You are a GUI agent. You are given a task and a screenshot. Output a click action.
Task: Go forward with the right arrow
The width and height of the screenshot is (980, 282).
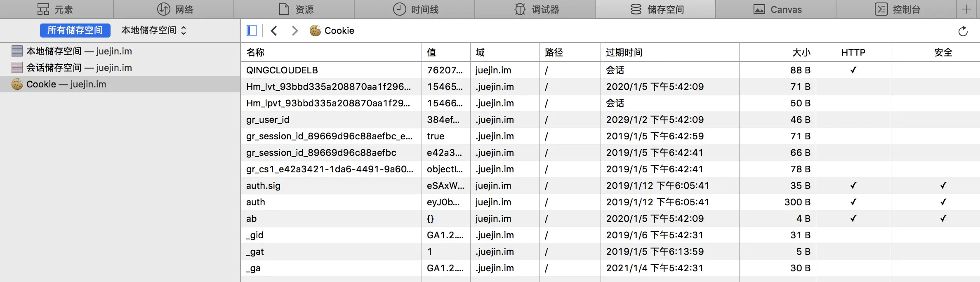click(294, 31)
